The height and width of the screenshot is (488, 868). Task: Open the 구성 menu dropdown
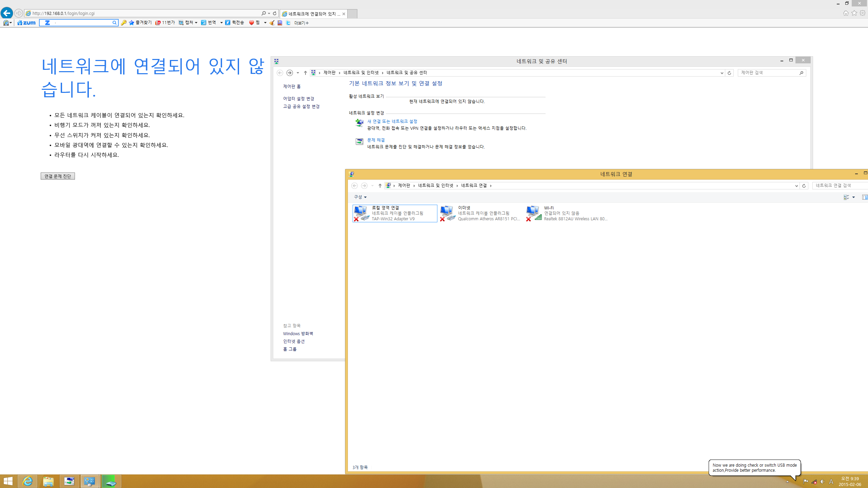coord(360,197)
